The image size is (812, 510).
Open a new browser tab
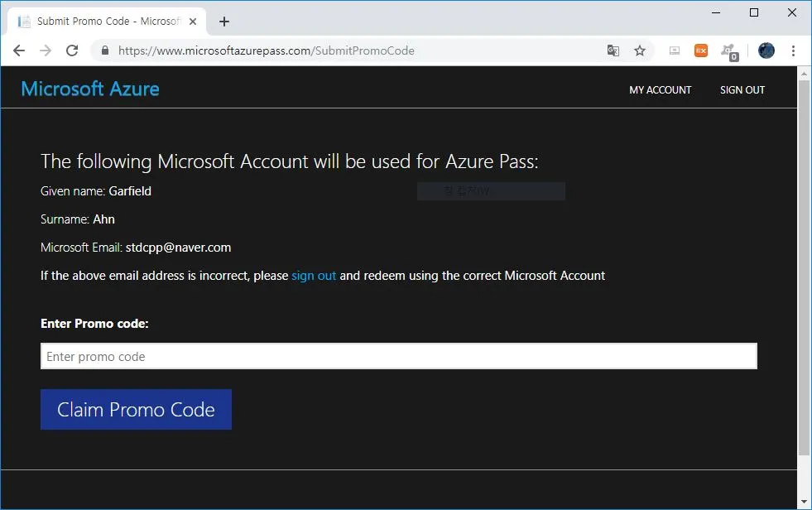[224, 22]
